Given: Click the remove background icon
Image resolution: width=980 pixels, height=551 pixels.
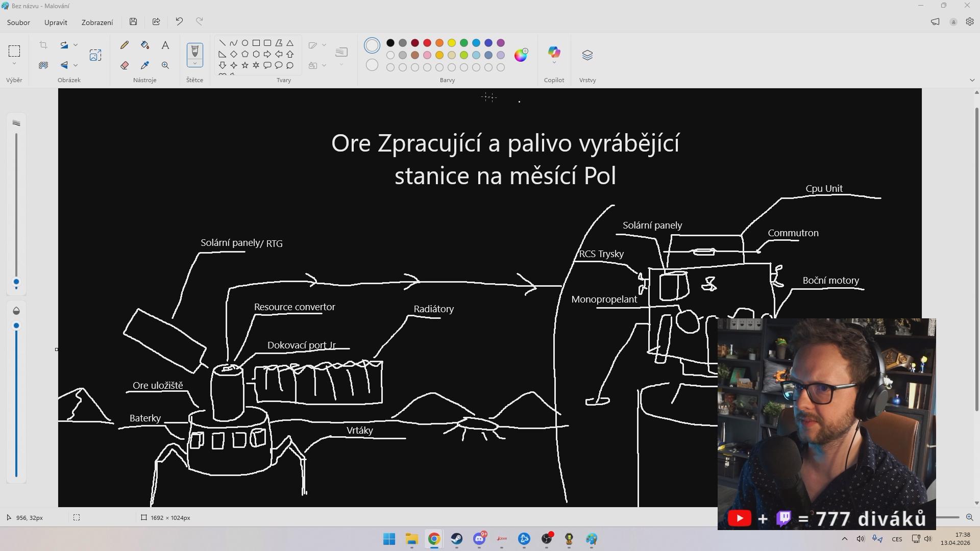Looking at the screenshot, I should (43, 65).
